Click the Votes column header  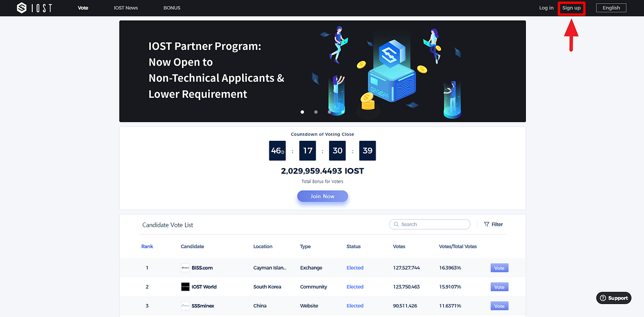[x=399, y=247]
